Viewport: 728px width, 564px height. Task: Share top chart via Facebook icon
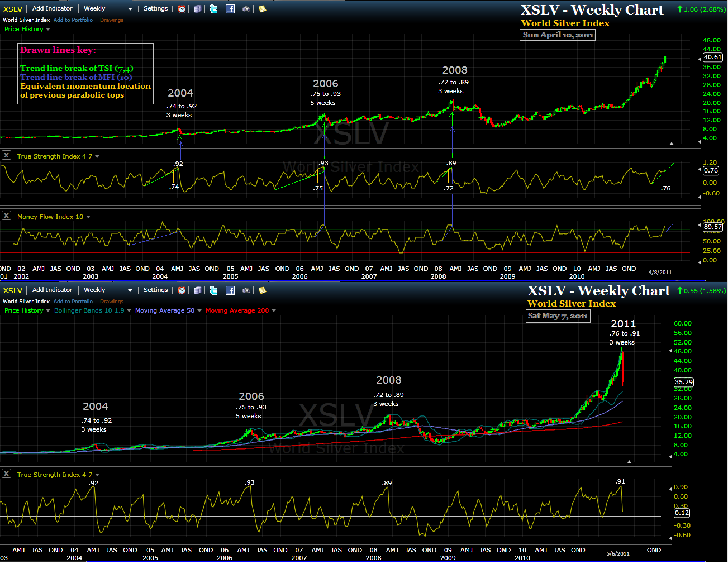point(230,9)
